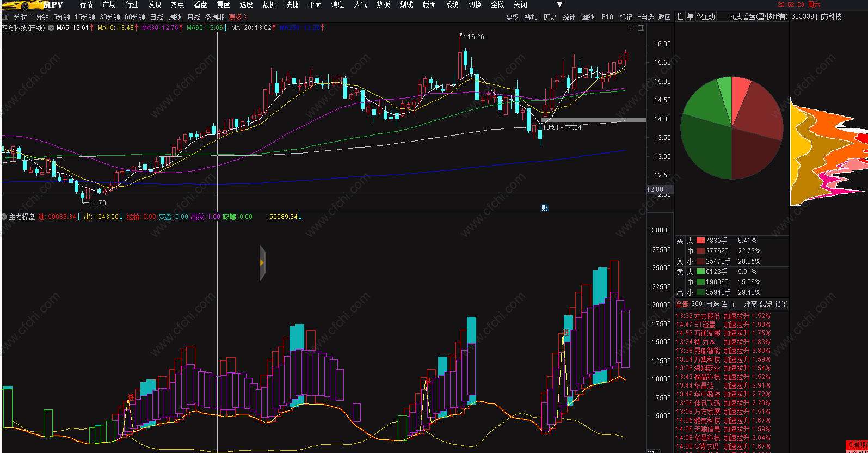
Task: Click the diamond icon at chart corner
Action: [x=631, y=28]
